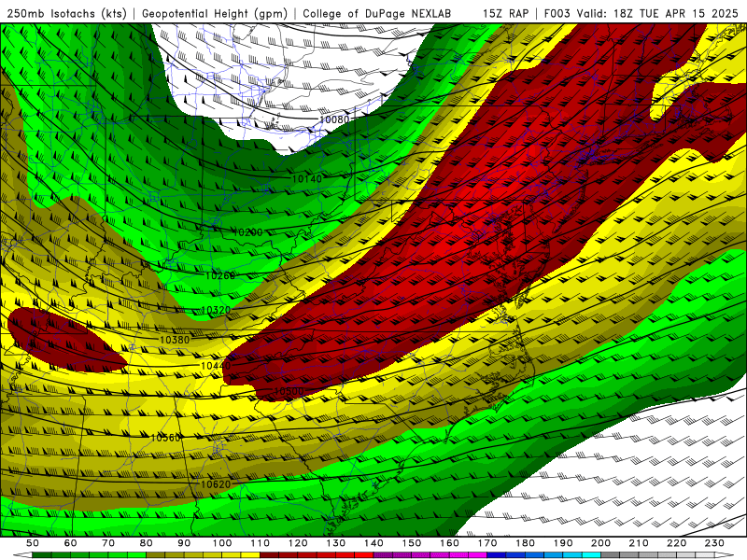747x560 pixels.
Task: Click the 90 kts colorbar label
Action: click(x=184, y=543)
